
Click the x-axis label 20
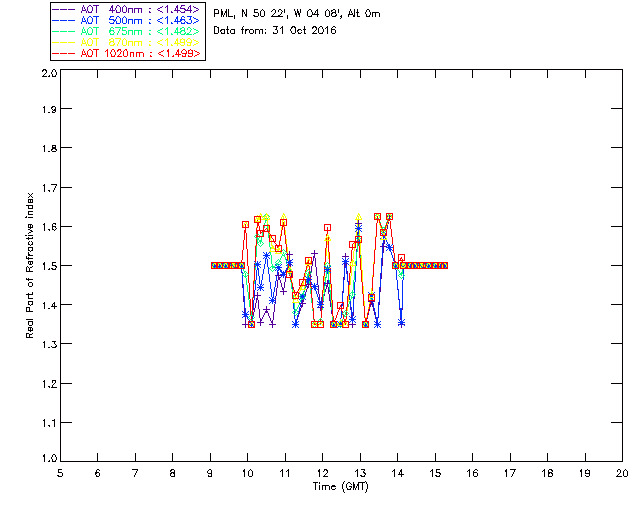pyautogui.click(x=622, y=473)
